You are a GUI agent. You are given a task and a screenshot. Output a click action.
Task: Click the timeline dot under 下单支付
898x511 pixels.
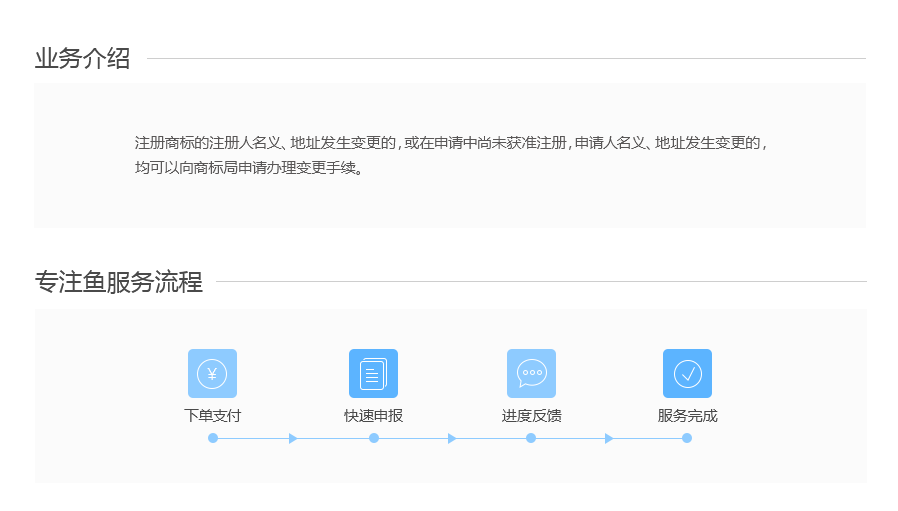tap(213, 438)
